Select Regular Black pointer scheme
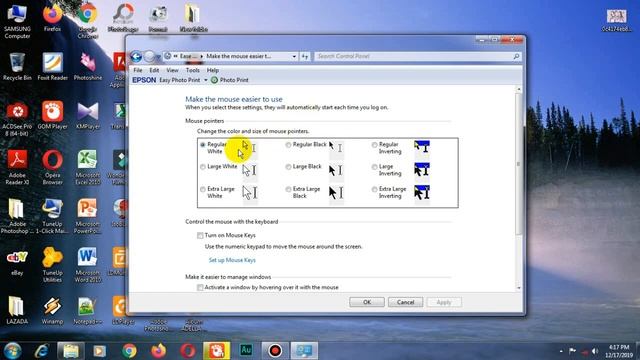640x360 pixels. point(288,145)
